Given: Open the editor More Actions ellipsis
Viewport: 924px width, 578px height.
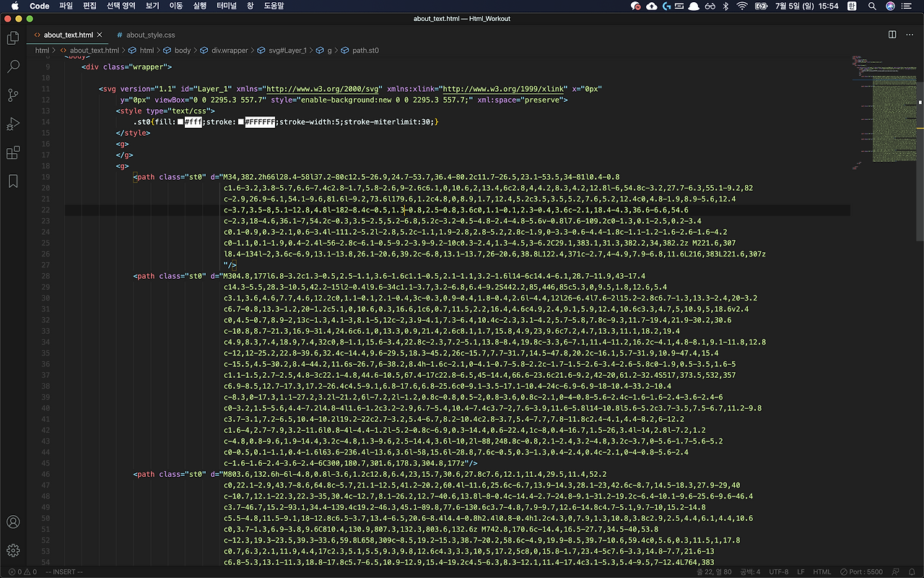Looking at the screenshot, I should click(x=910, y=35).
